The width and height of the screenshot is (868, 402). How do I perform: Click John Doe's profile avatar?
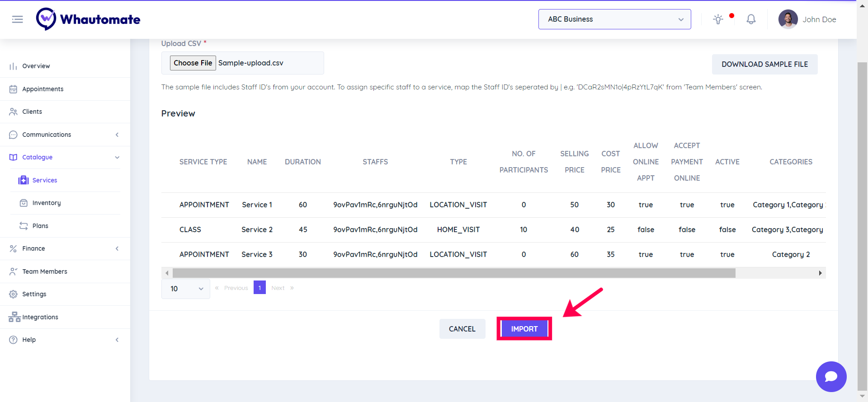pyautogui.click(x=788, y=19)
